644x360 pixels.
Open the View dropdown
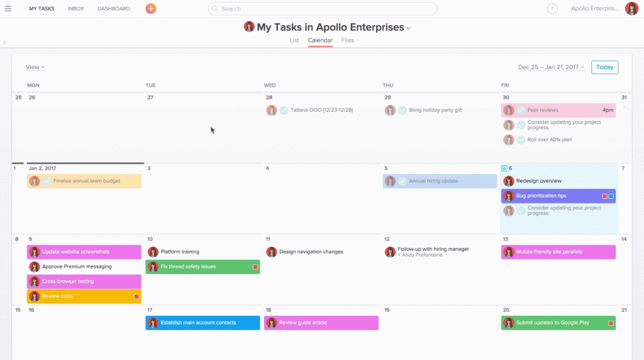click(35, 67)
